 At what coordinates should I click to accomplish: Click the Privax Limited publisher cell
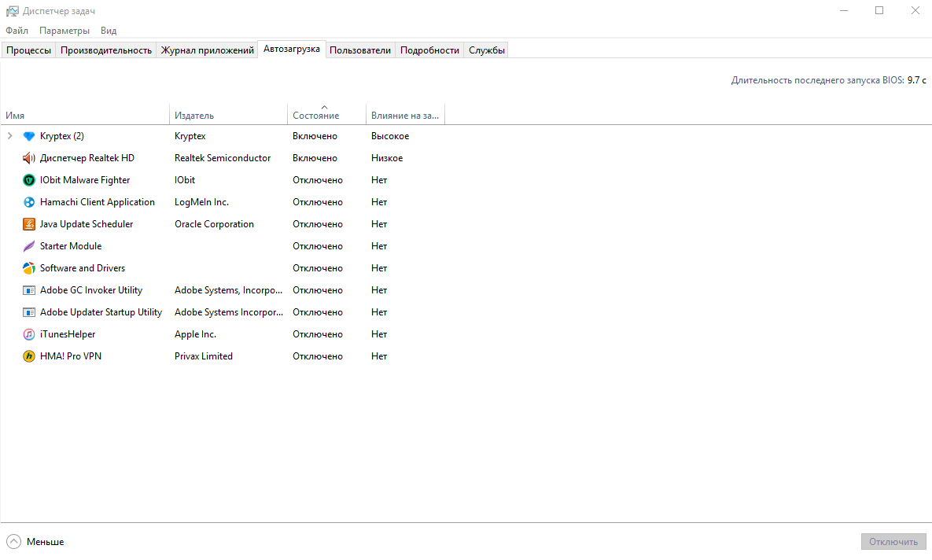(203, 356)
